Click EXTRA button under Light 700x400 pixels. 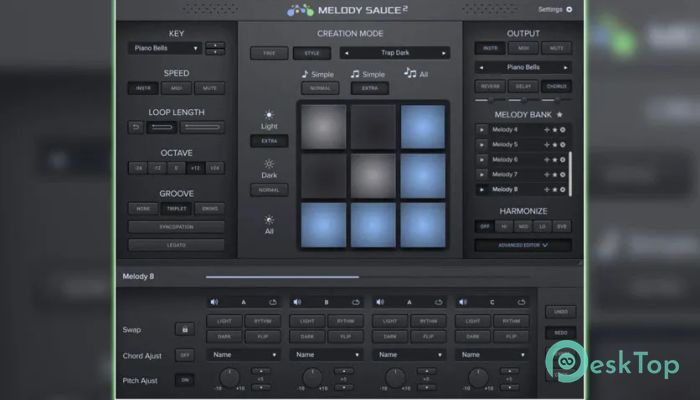[269, 141]
